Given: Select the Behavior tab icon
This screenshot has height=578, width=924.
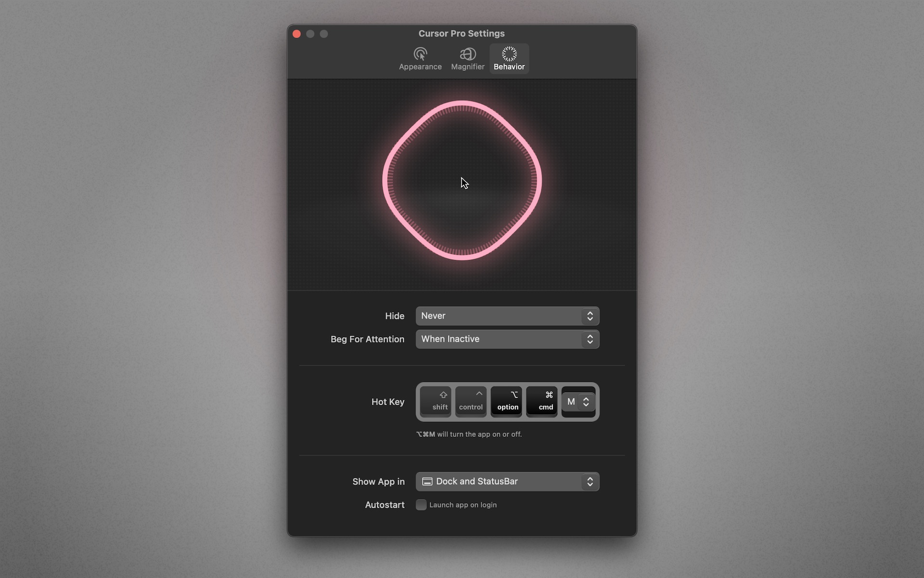Looking at the screenshot, I should [x=509, y=54].
